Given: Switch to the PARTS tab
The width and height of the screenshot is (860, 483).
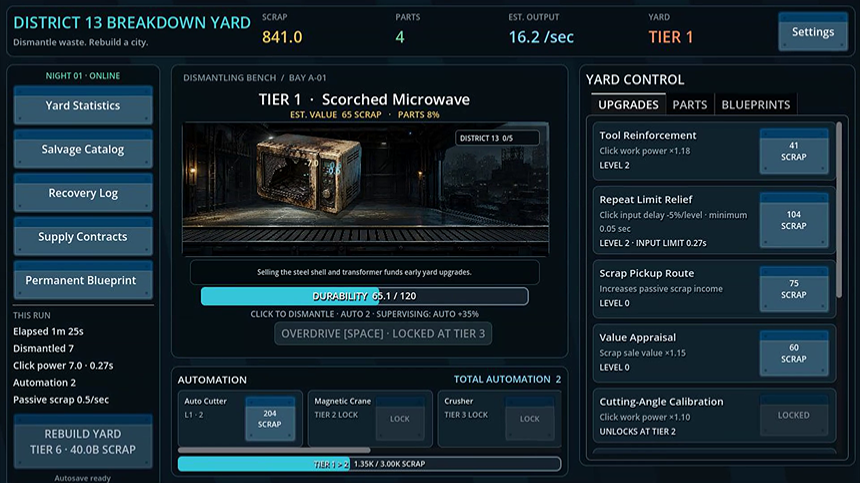Looking at the screenshot, I should [689, 104].
